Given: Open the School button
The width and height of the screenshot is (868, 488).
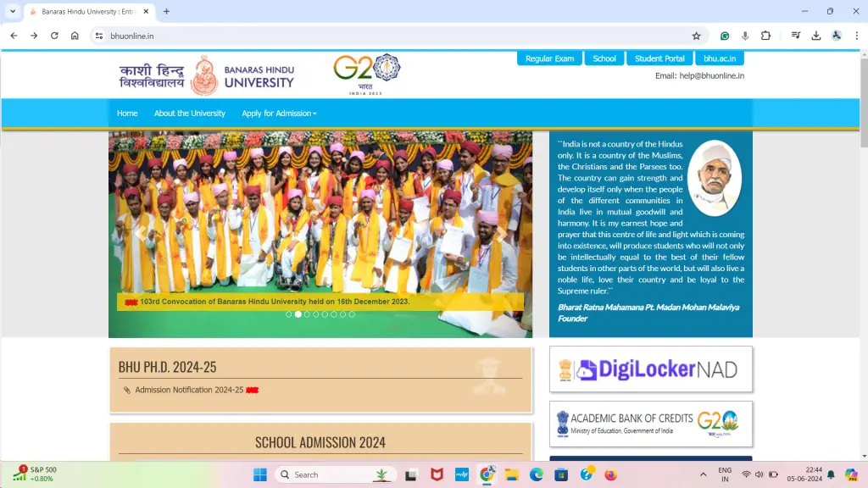Looking at the screenshot, I should click(604, 58).
